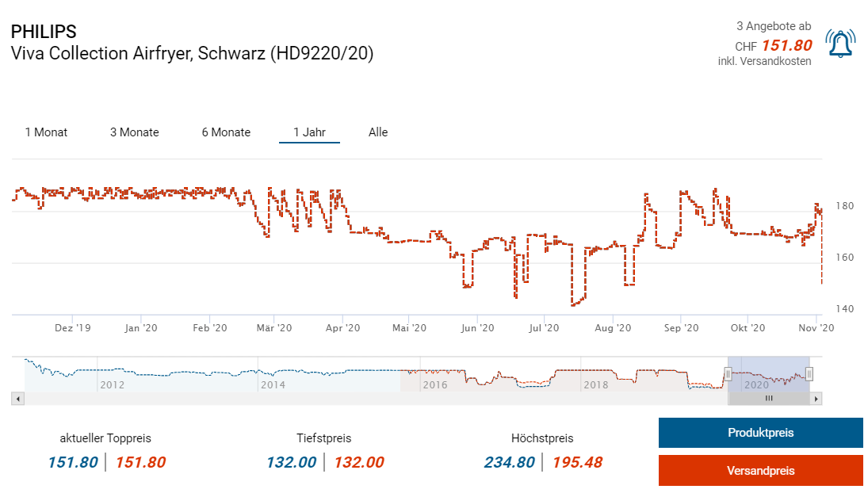Switch to the 3 Monate range
Image resolution: width=868 pixels, height=493 pixels.
point(135,132)
